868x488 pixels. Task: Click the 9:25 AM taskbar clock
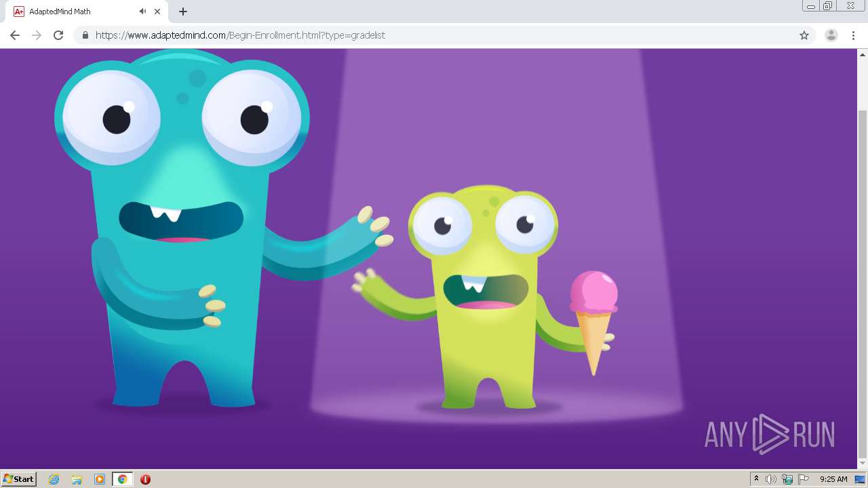coord(833,479)
